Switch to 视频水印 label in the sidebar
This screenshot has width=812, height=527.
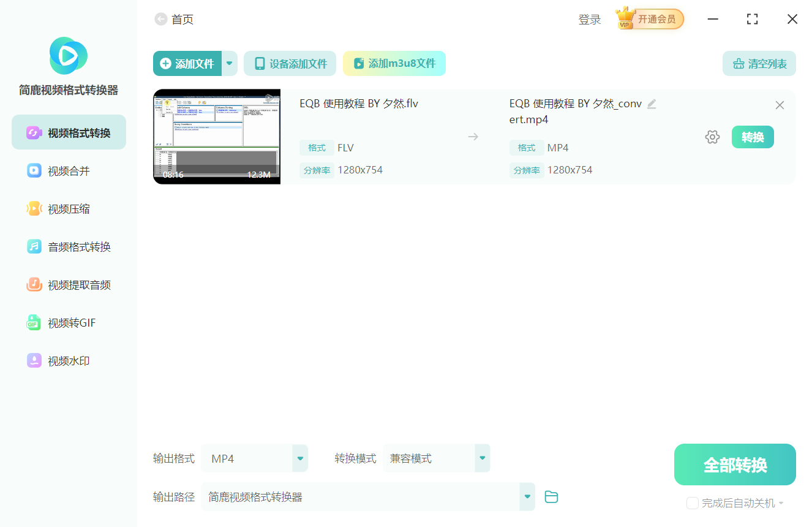pos(69,361)
